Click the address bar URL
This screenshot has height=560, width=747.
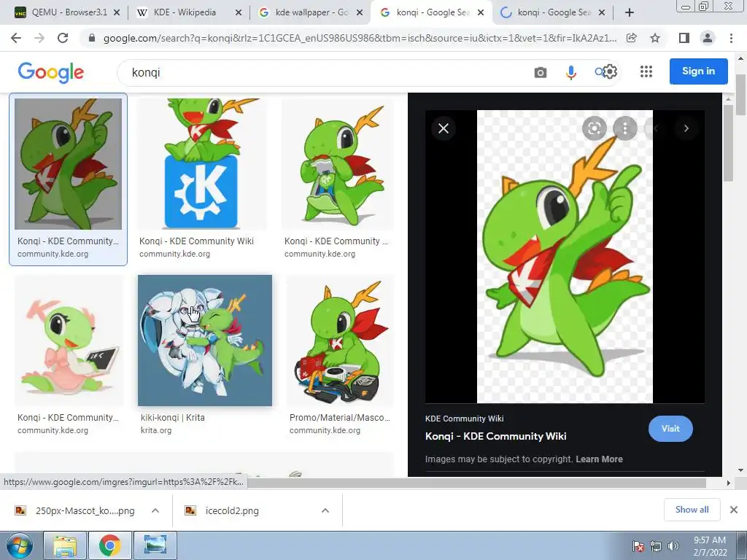[360, 38]
